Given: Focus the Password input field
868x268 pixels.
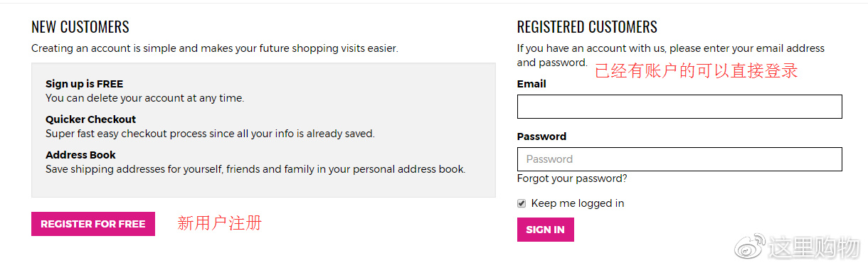Looking at the screenshot, I should pos(679,159).
